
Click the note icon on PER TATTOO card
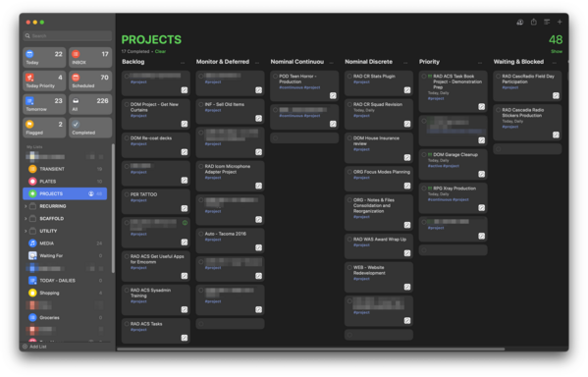click(185, 208)
